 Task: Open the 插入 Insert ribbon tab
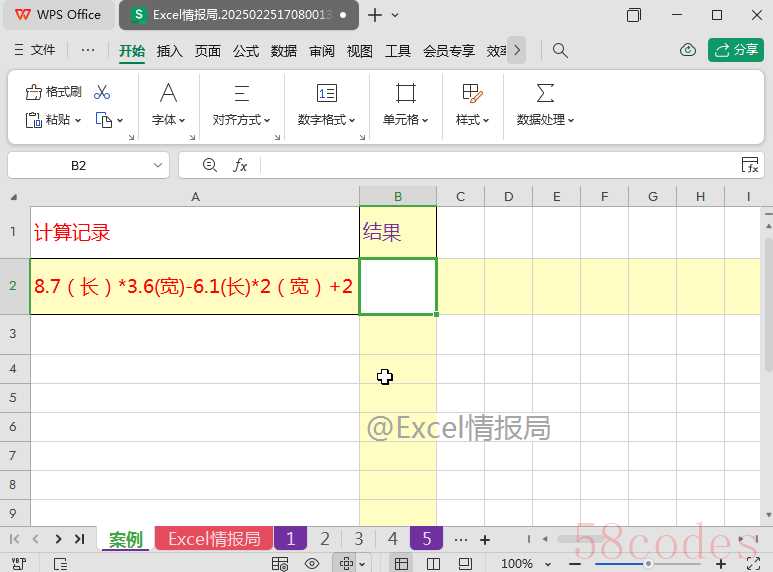(170, 50)
